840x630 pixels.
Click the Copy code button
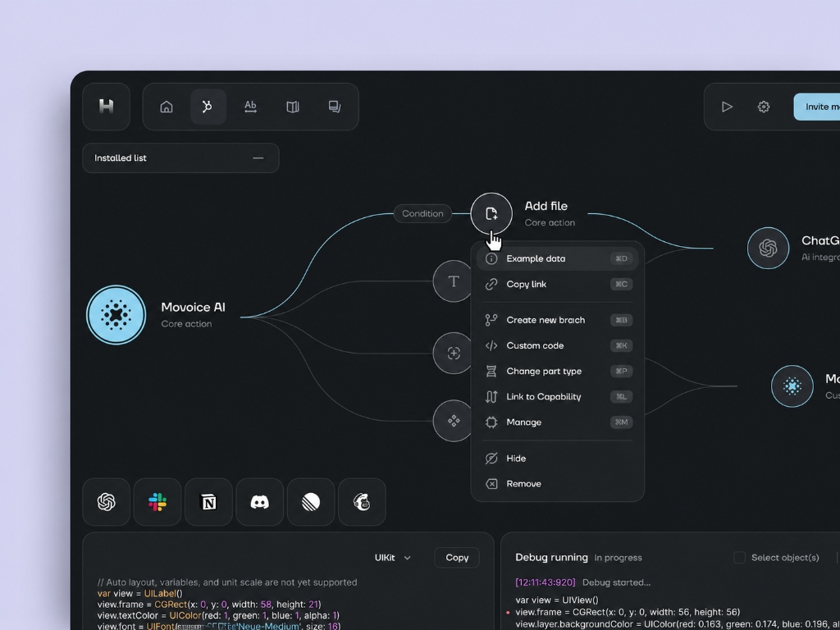point(457,558)
